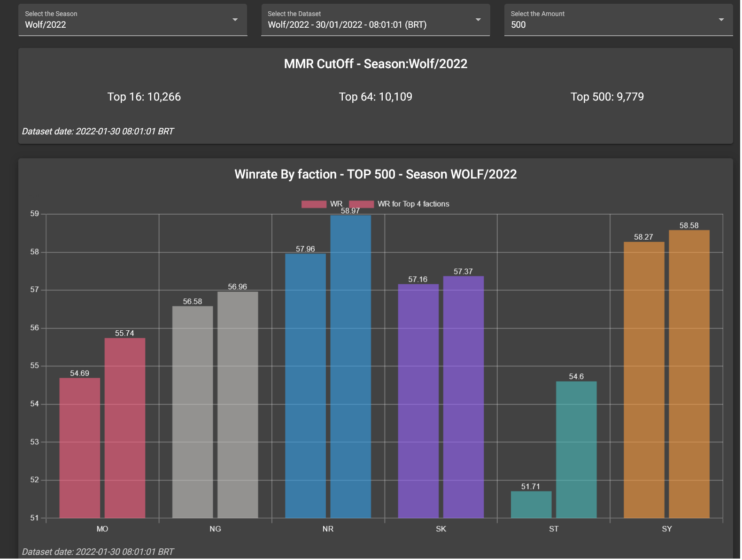The height and width of the screenshot is (560, 742).
Task: Select the NG bar valued 56.58
Action: point(193,412)
